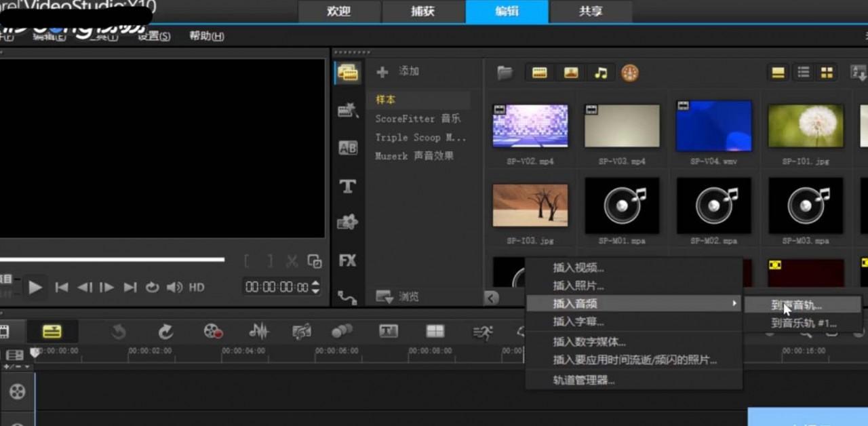Open the library import folder icon

pos(504,72)
